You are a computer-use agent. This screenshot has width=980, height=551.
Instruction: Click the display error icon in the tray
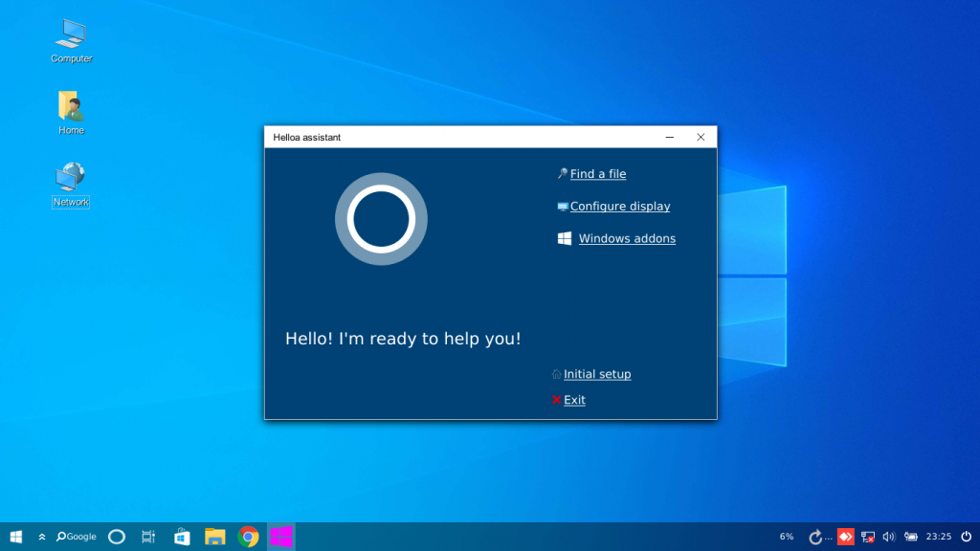(x=867, y=536)
